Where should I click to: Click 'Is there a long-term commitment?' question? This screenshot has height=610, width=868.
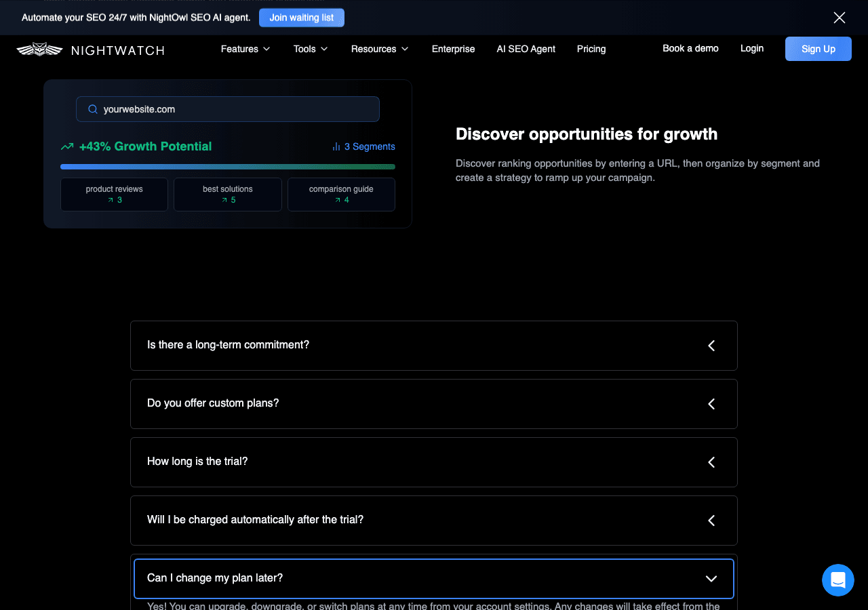coord(228,345)
